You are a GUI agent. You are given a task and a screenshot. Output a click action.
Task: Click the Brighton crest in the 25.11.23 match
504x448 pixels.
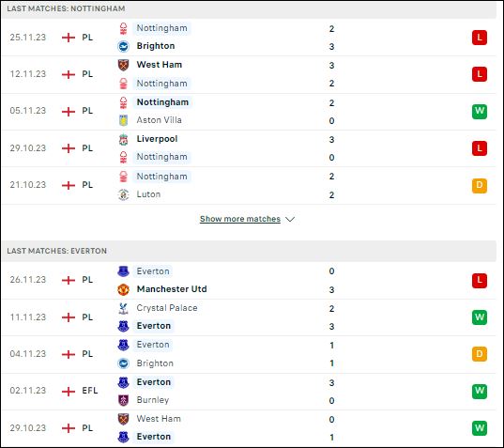124,46
